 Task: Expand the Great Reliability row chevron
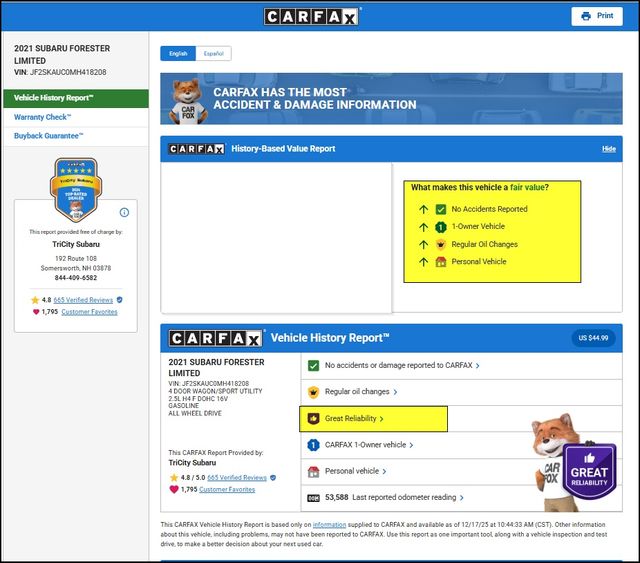click(x=382, y=419)
